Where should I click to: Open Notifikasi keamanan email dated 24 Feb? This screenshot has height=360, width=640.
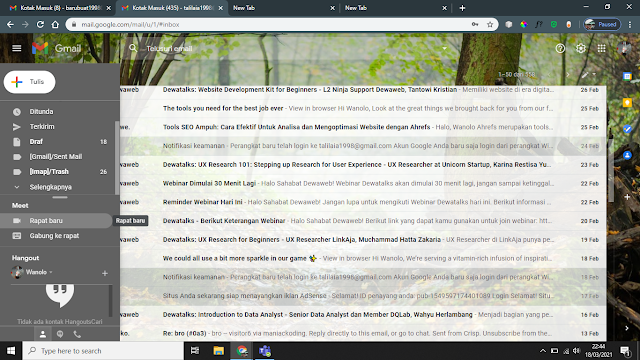[363, 146]
